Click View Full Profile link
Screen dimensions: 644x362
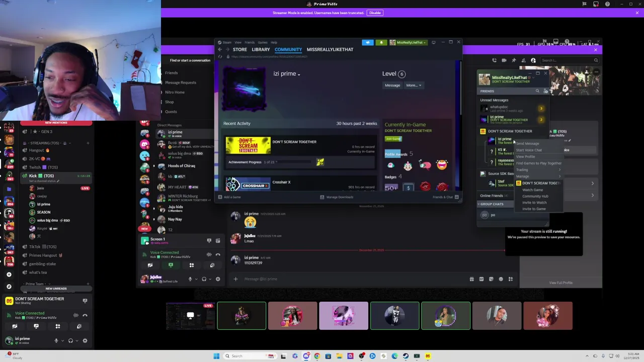tap(560, 283)
